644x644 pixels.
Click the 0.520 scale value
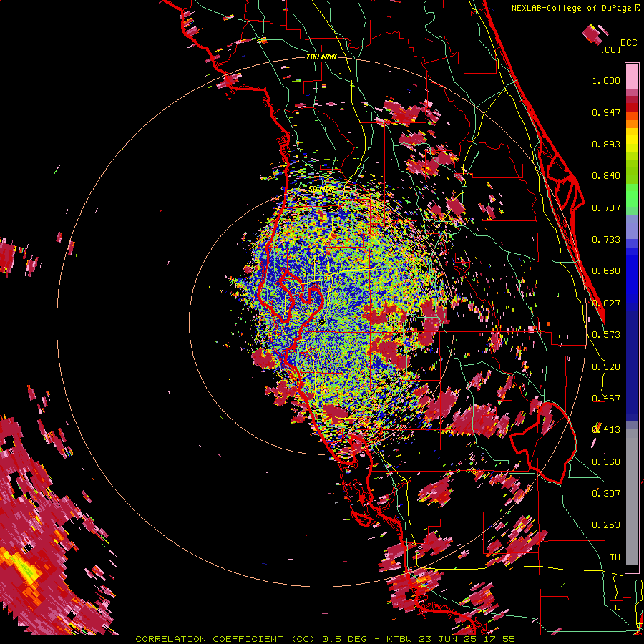click(x=606, y=367)
